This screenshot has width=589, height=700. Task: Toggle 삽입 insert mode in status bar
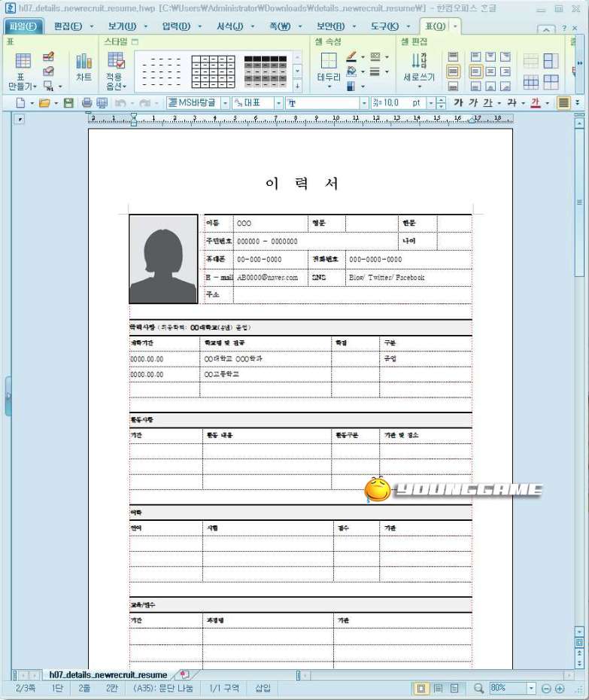point(263,688)
